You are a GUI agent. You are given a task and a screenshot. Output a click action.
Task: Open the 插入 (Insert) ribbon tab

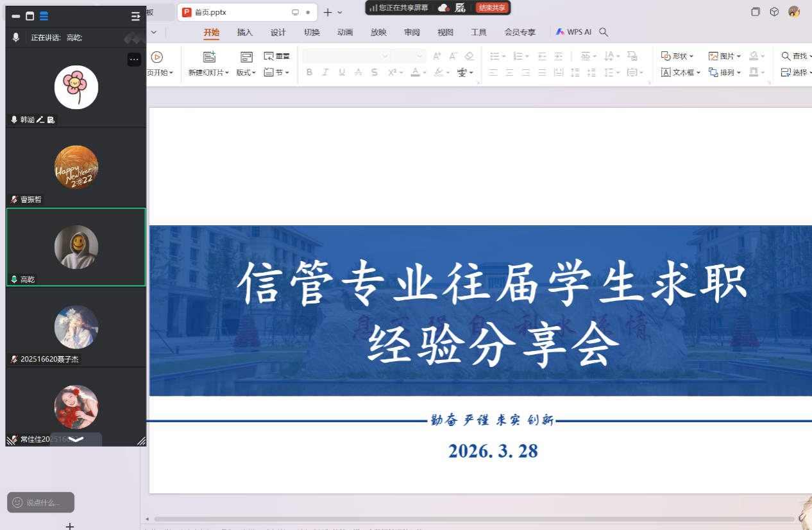(245, 32)
